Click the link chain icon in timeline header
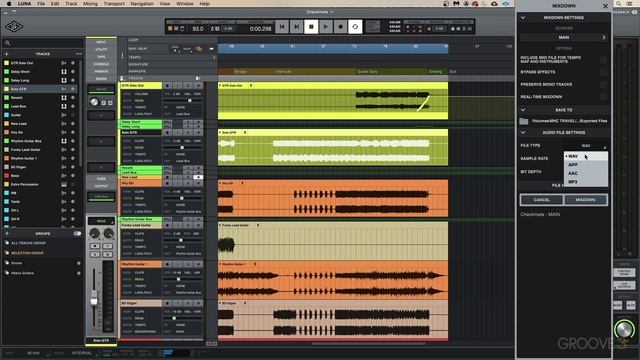Viewport: 640px width, 360px height. click(199, 49)
